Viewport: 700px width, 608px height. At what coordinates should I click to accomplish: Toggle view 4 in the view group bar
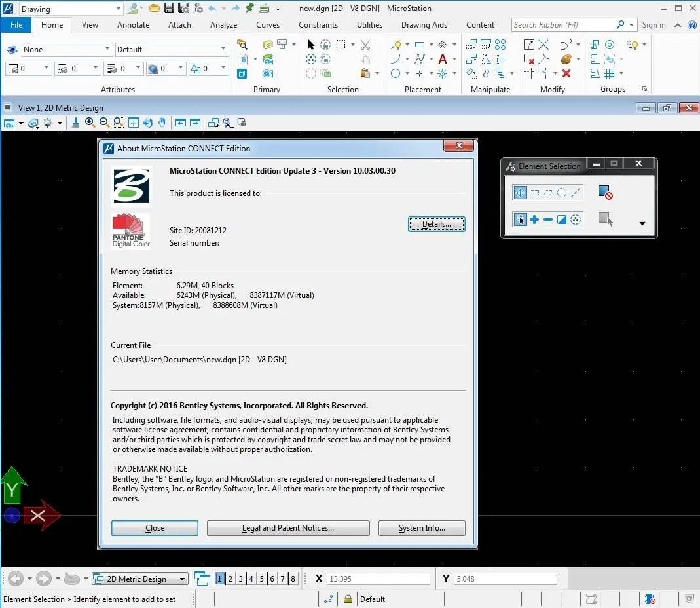(251, 579)
